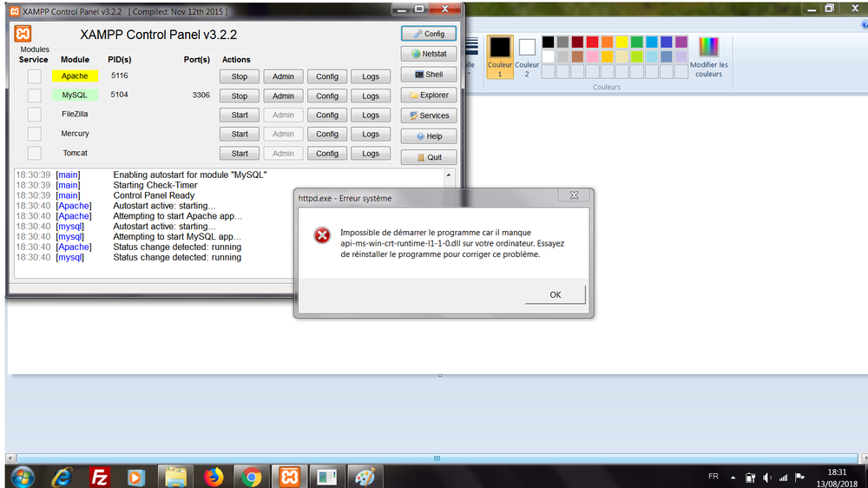
Task: Open Explorer from XAMPP side panel
Action: [x=429, y=96]
